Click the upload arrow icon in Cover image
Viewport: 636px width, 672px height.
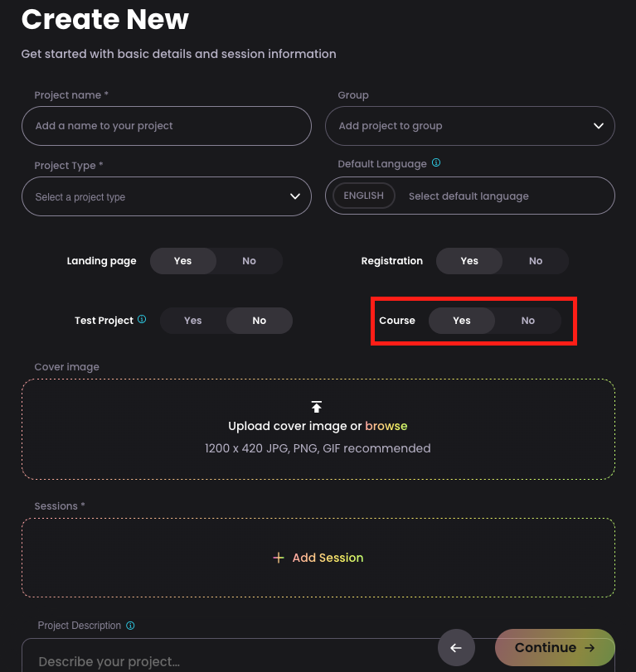click(317, 407)
